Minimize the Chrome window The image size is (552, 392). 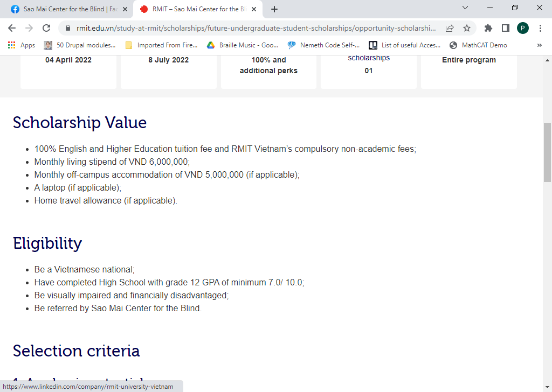(489, 8)
